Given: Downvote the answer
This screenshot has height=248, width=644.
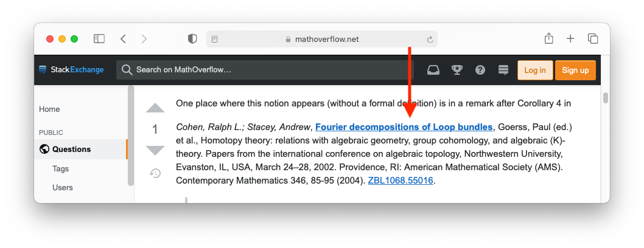Looking at the screenshot, I should (155, 150).
